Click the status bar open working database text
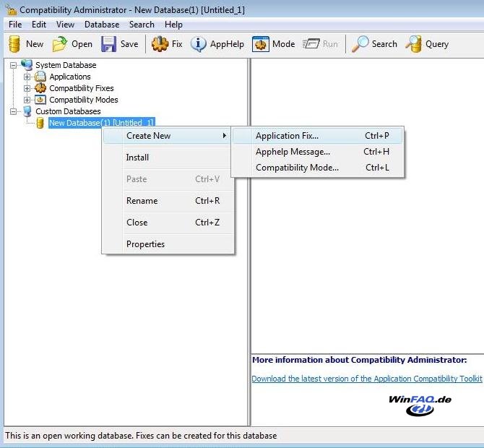 pyautogui.click(x=141, y=436)
